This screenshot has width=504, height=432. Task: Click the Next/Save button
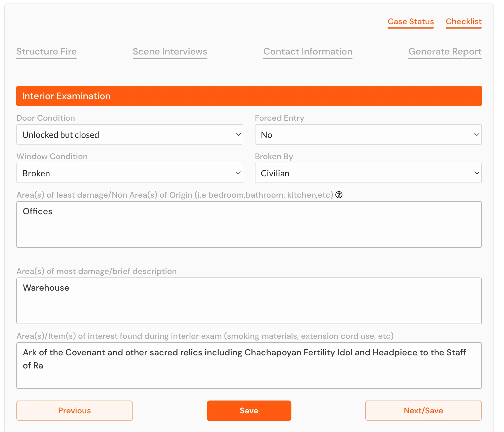423,411
